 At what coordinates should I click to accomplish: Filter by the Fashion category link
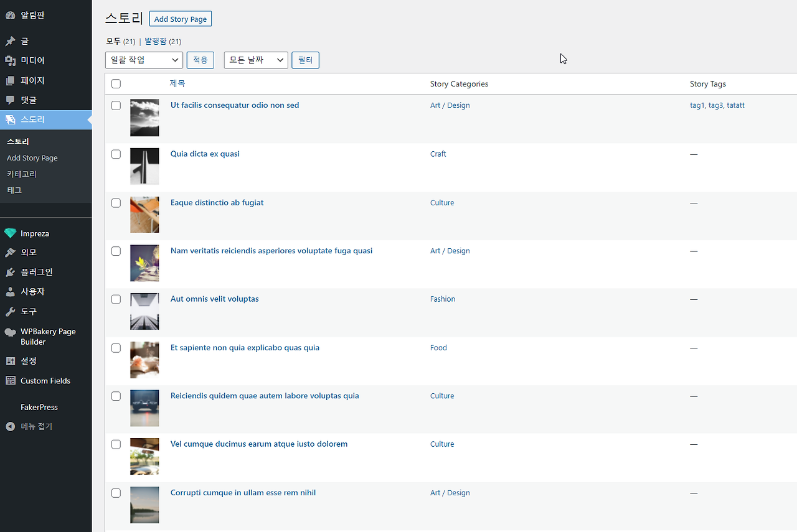tap(443, 299)
